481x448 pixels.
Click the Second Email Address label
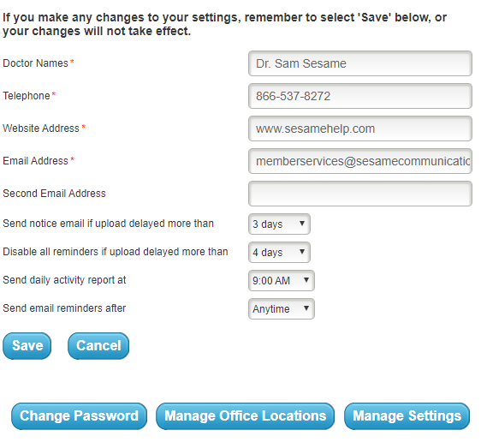(x=54, y=194)
